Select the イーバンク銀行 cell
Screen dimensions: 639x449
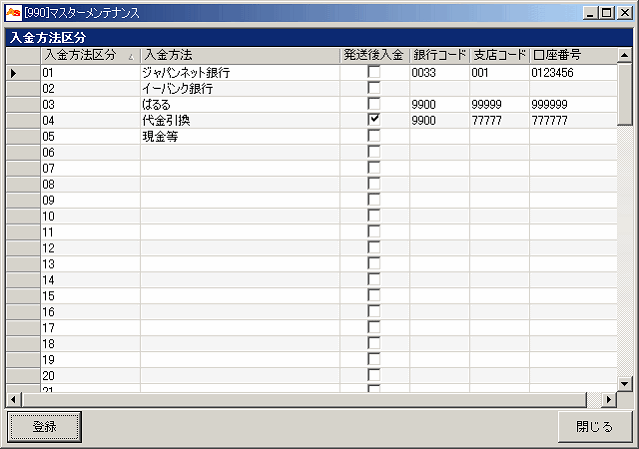[x=240, y=89]
